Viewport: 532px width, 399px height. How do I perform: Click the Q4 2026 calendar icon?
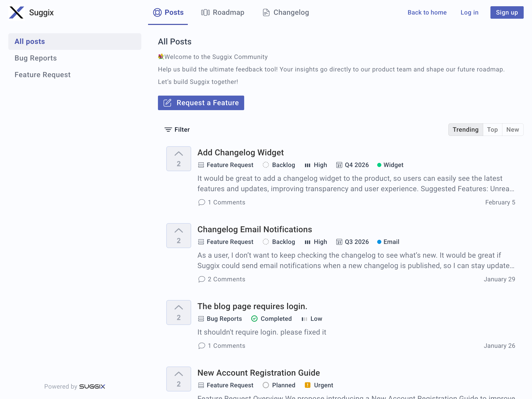tap(339, 165)
